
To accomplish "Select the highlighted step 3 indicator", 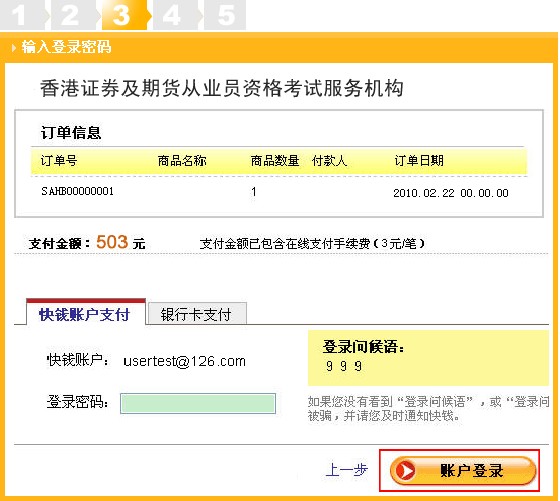I will (x=124, y=15).
